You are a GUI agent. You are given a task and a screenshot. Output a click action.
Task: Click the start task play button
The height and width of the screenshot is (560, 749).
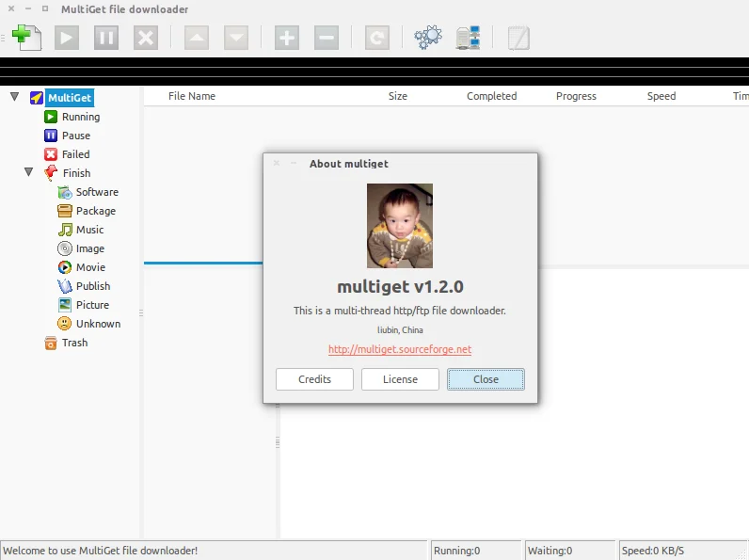pos(67,38)
